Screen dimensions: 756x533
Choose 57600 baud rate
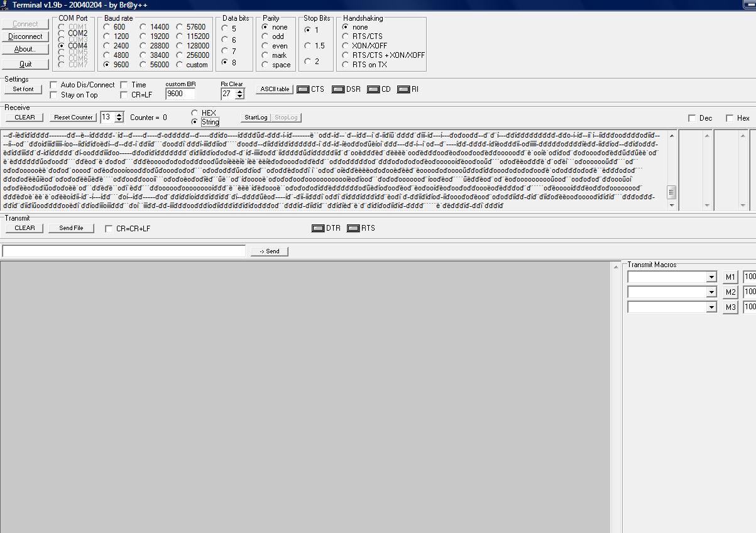point(180,27)
